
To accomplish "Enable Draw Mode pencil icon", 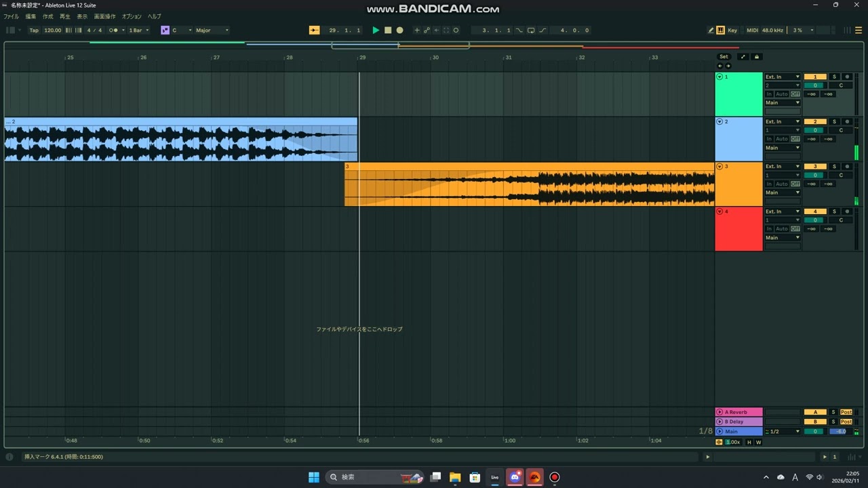I will click(711, 30).
